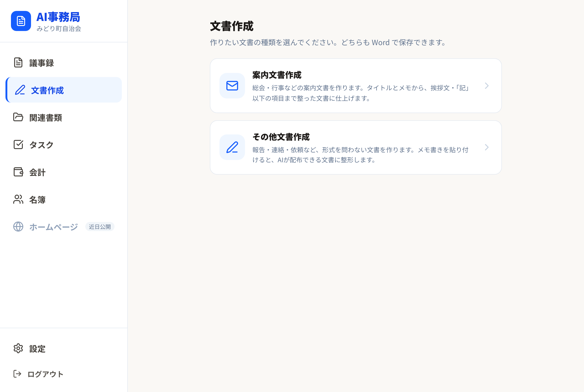
Task: Click ログアウト to sign out
Action: pyautogui.click(x=64, y=374)
